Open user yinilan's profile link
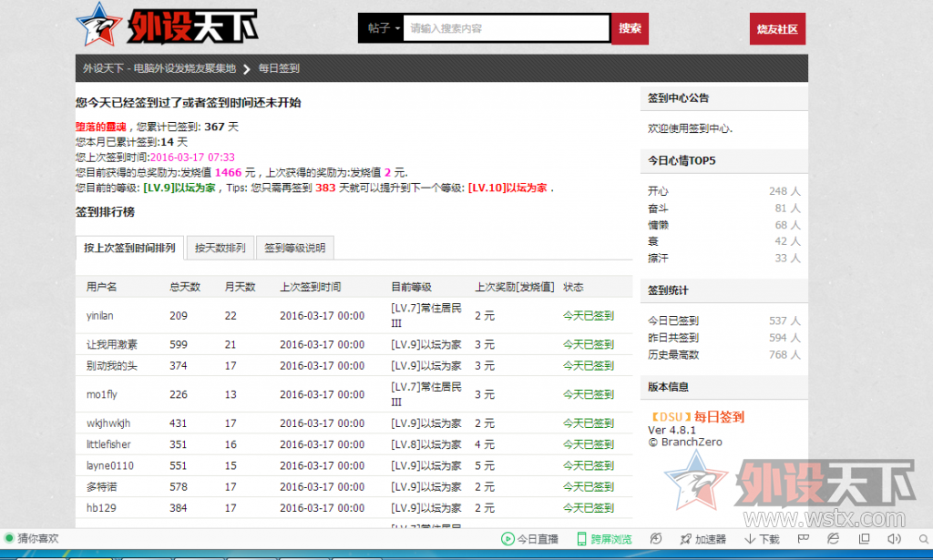 pos(100,316)
